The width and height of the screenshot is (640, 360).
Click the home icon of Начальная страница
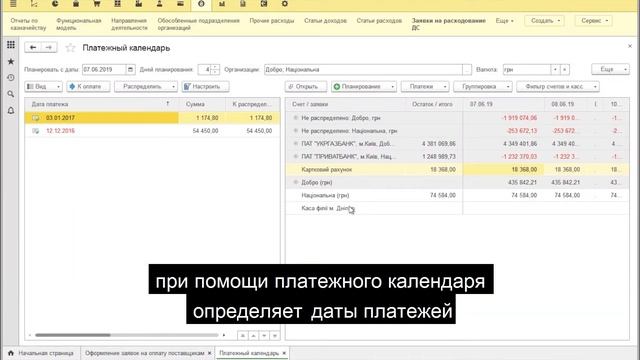11,353
